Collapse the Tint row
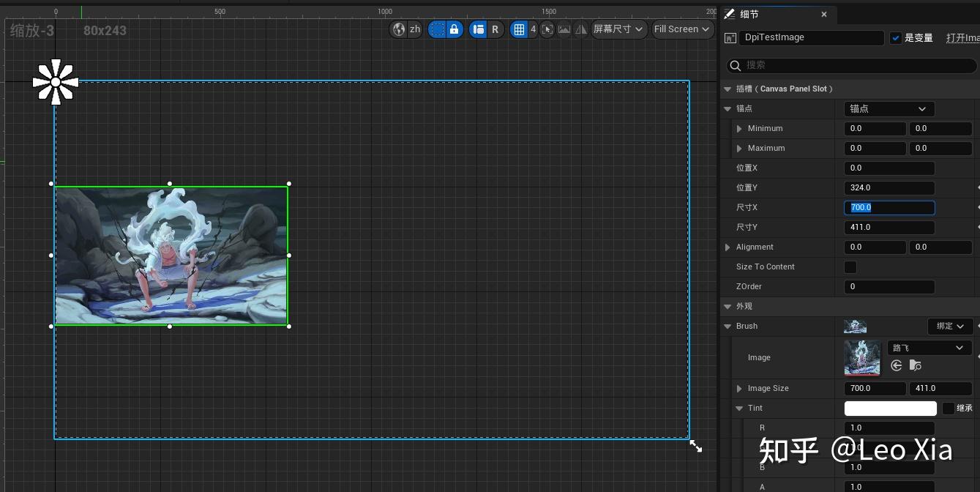This screenshot has height=492, width=980. [x=739, y=408]
